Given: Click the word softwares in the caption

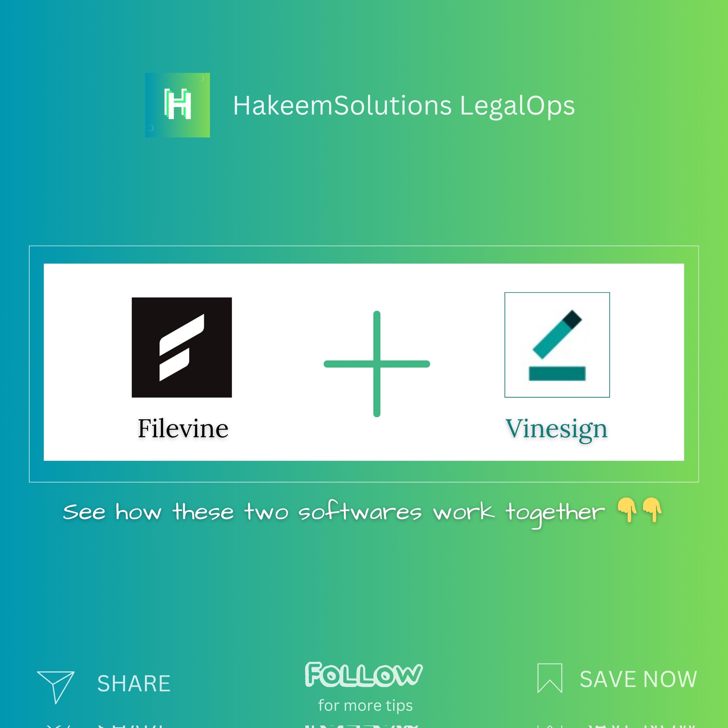Looking at the screenshot, I should pos(360,512).
